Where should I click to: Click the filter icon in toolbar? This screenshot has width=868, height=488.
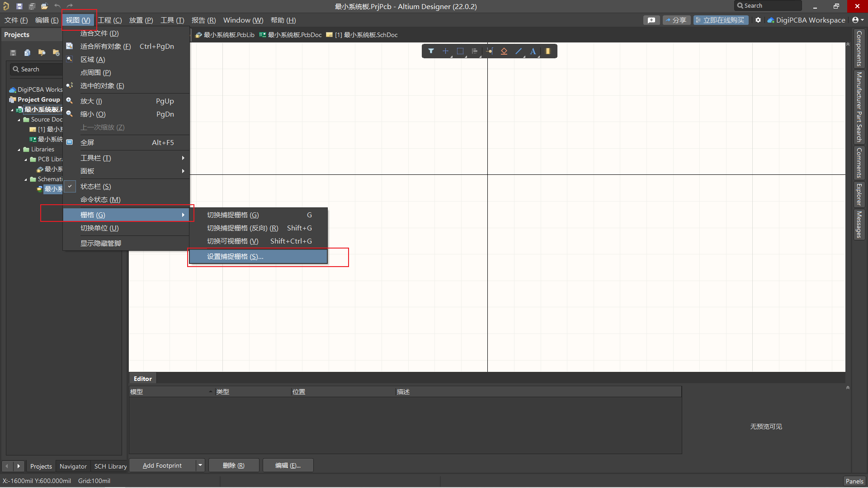coord(430,51)
